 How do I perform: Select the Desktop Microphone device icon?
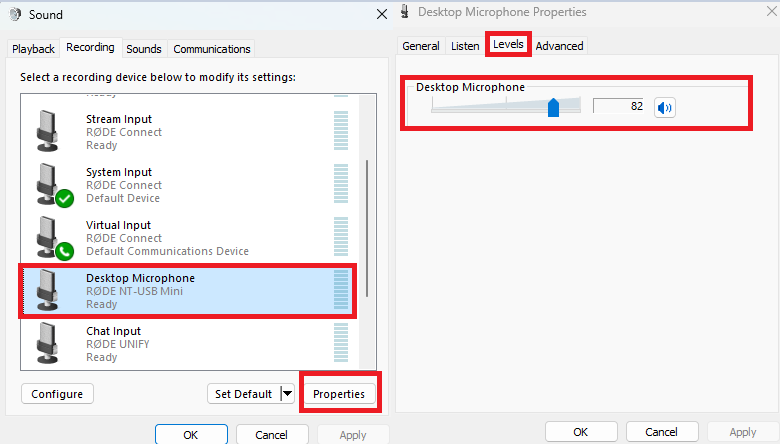click(x=48, y=290)
